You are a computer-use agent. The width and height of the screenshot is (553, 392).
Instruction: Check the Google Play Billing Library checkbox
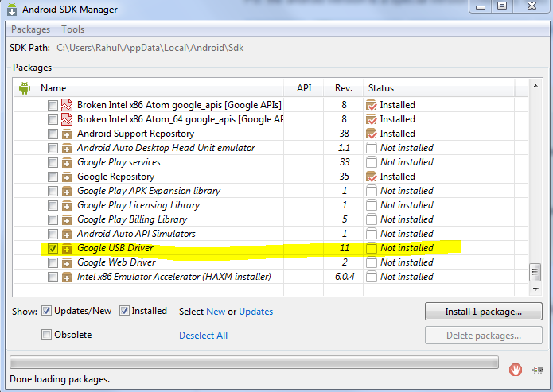pos(53,220)
